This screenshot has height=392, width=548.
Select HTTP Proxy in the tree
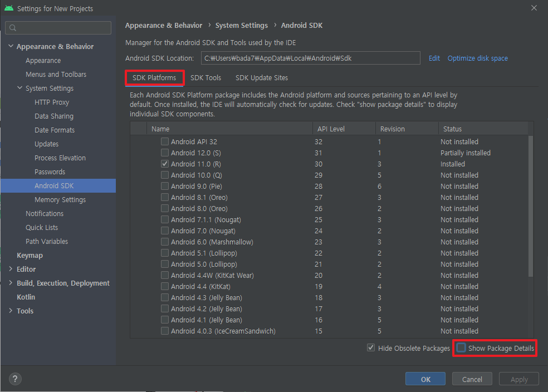52,102
